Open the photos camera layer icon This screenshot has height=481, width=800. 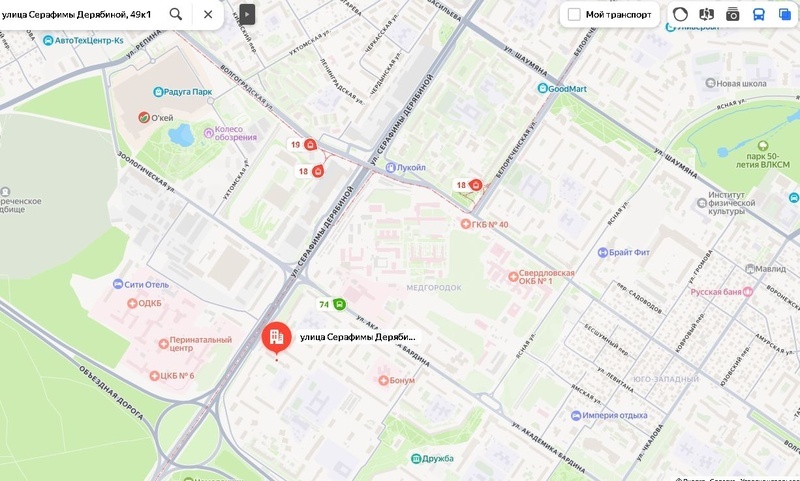tap(733, 14)
